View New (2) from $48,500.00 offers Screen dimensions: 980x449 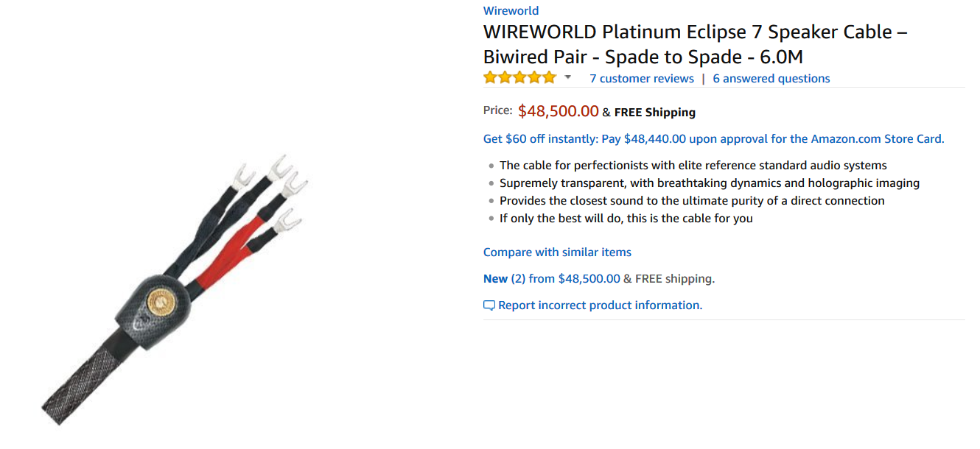[552, 279]
